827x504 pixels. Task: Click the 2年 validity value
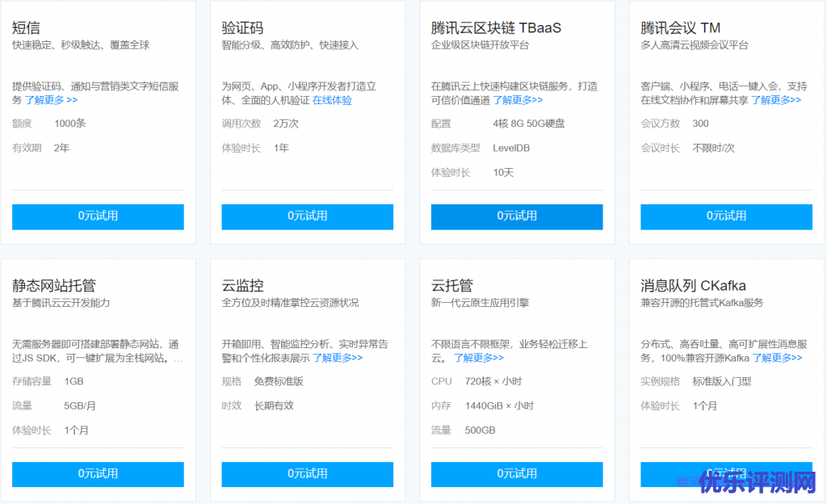coord(61,148)
